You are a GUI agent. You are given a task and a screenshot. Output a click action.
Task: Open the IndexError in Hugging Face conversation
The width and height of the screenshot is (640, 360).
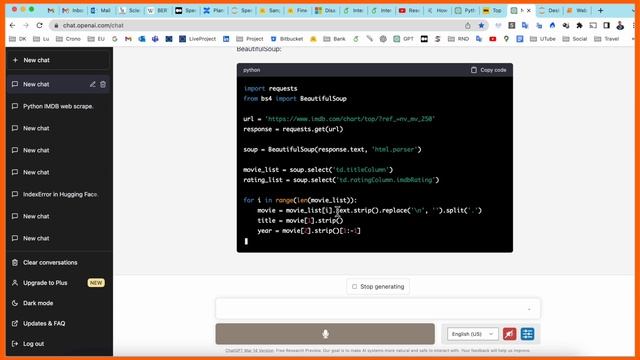click(x=58, y=194)
